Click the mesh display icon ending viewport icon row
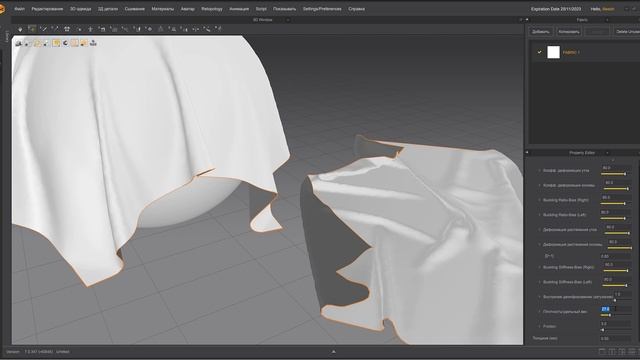This screenshot has height=360, width=640. (x=93, y=43)
